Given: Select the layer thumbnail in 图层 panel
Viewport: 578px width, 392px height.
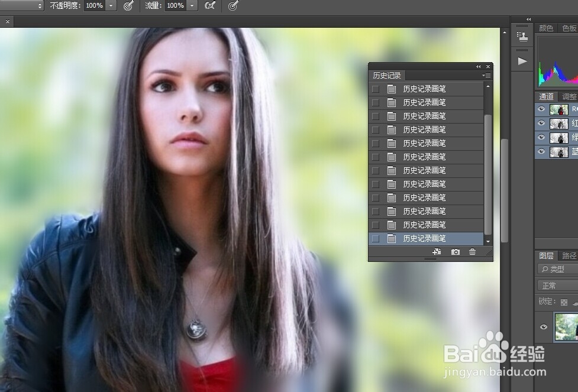Looking at the screenshot, I should [x=567, y=327].
